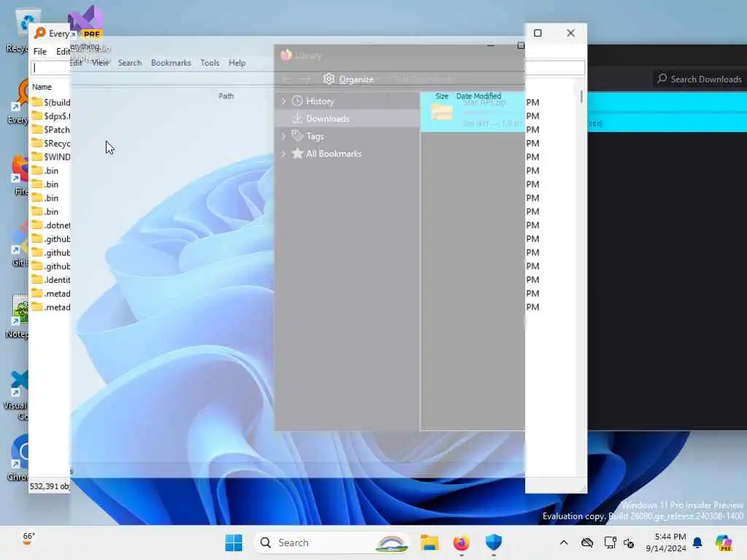Click the History clock icon in Library sidebar
747x560 pixels.
click(x=298, y=101)
